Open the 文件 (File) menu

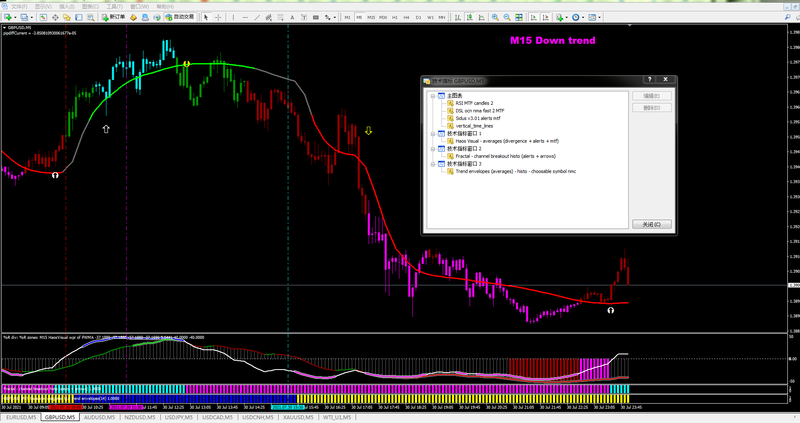[x=19, y=5]
